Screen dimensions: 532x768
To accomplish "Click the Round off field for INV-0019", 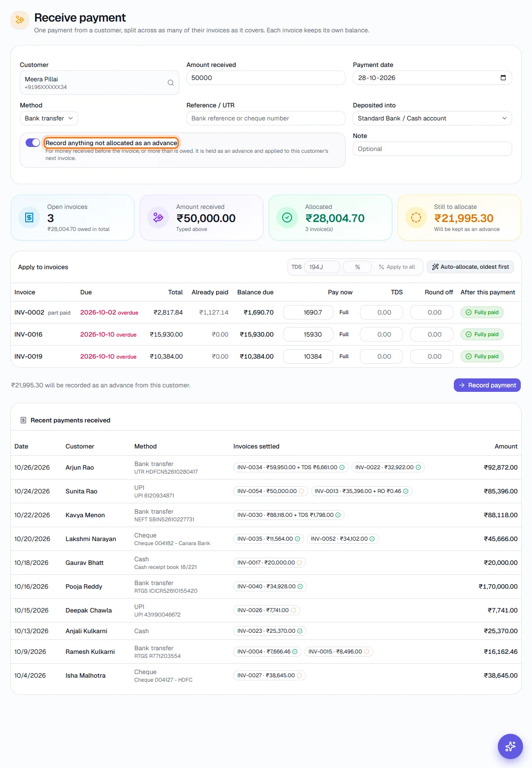I will pyautogui.click(x=432, y=356).
